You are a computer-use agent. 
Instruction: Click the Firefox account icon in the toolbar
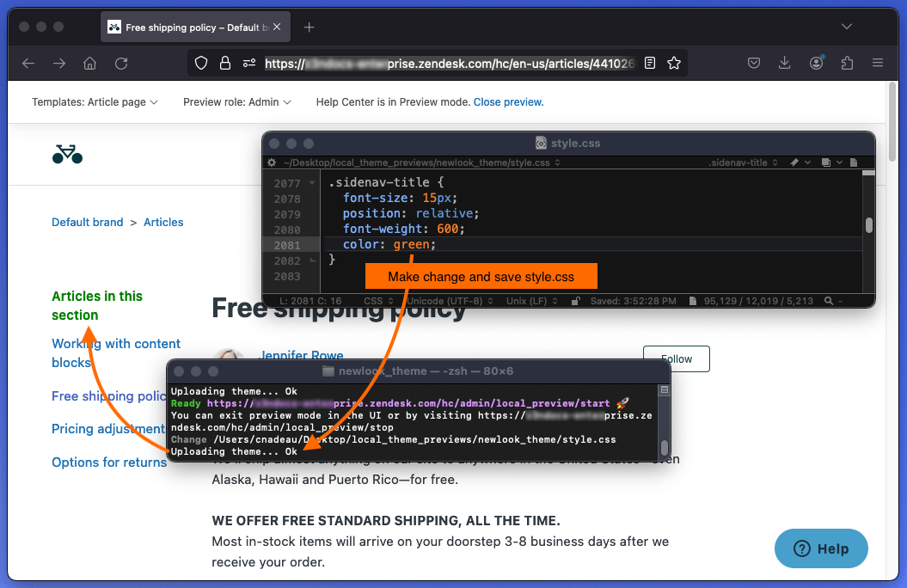tap(815, 62)
